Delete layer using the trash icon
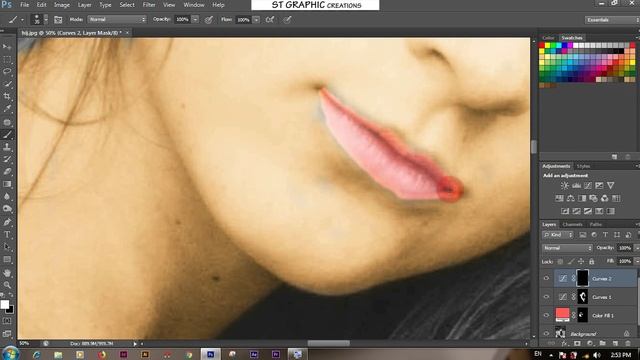Viewport: 640px width, 360px height. point(628,344)
